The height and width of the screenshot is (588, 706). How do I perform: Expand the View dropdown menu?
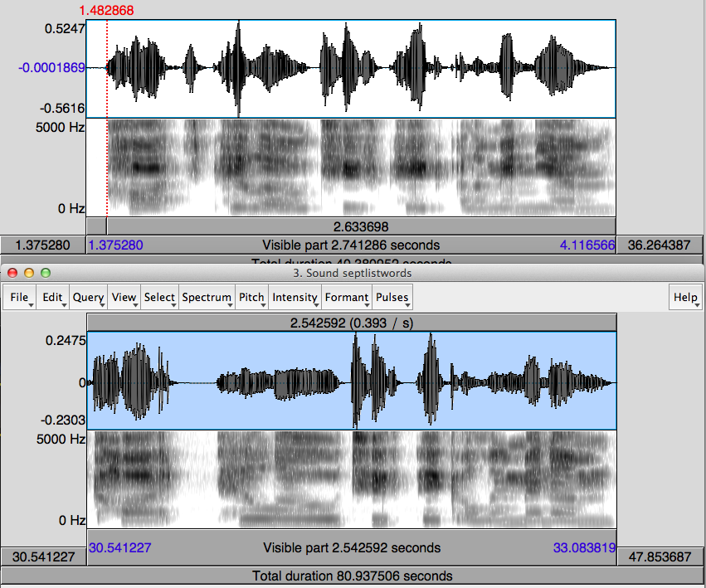coord(124,297)
